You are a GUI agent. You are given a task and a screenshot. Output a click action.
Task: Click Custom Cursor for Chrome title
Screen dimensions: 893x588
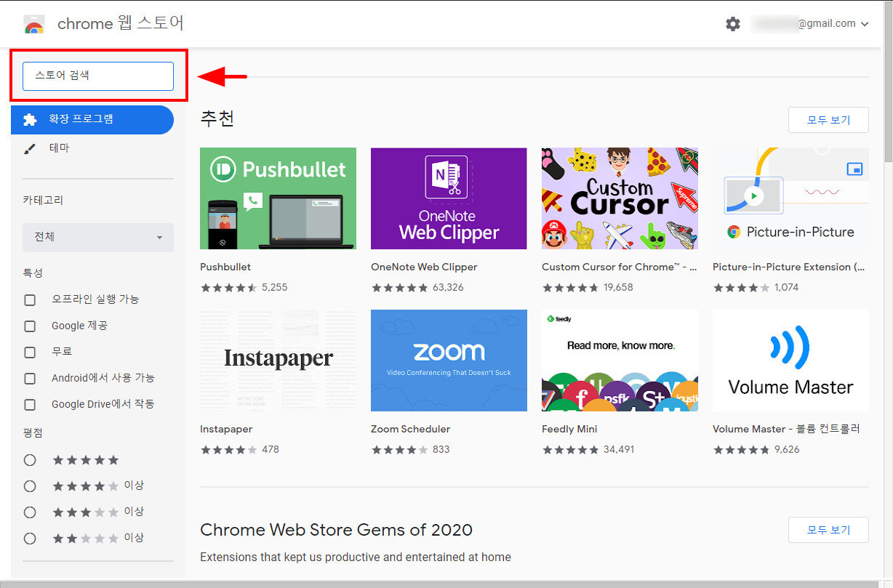point(620,267)
